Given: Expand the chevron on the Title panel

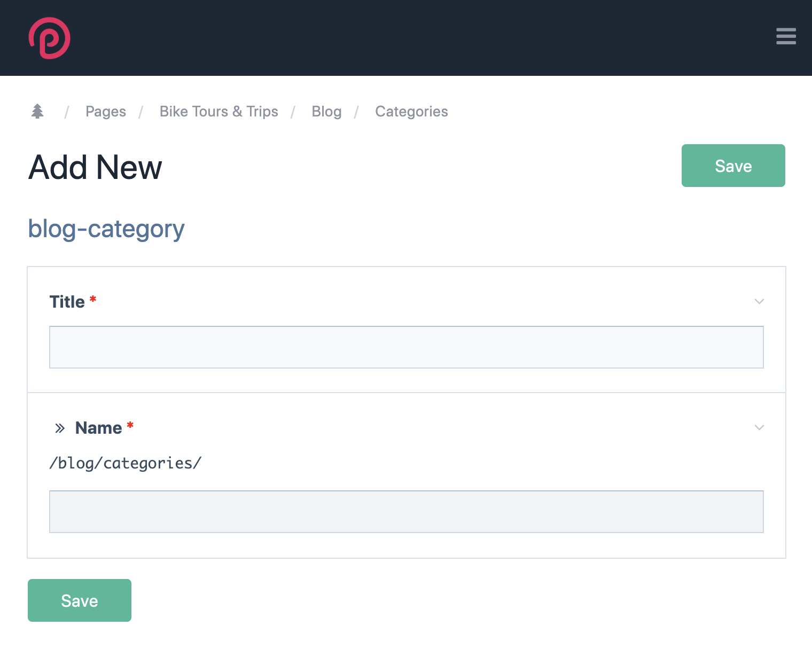Looking at the screenshot, I should point(759,301).
